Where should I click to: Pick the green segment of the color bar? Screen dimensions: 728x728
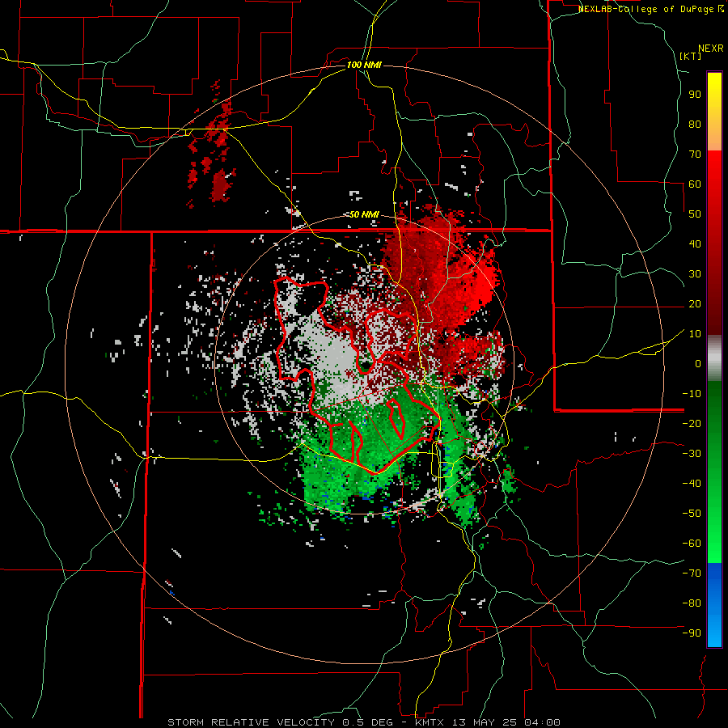click(714, 472)
